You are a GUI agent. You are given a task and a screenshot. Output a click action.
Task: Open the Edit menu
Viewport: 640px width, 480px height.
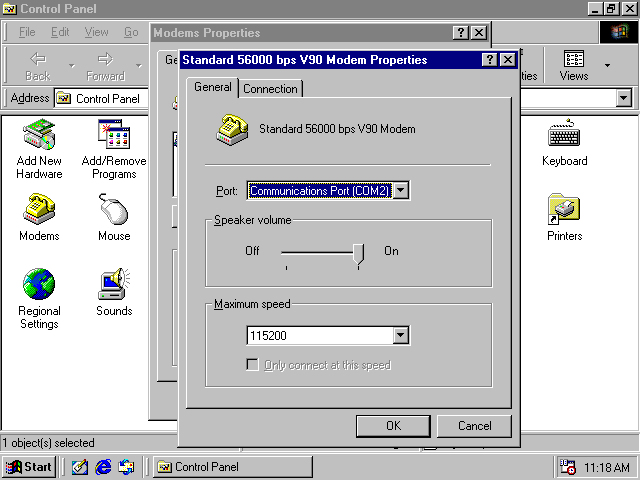[x=60, y=32]
